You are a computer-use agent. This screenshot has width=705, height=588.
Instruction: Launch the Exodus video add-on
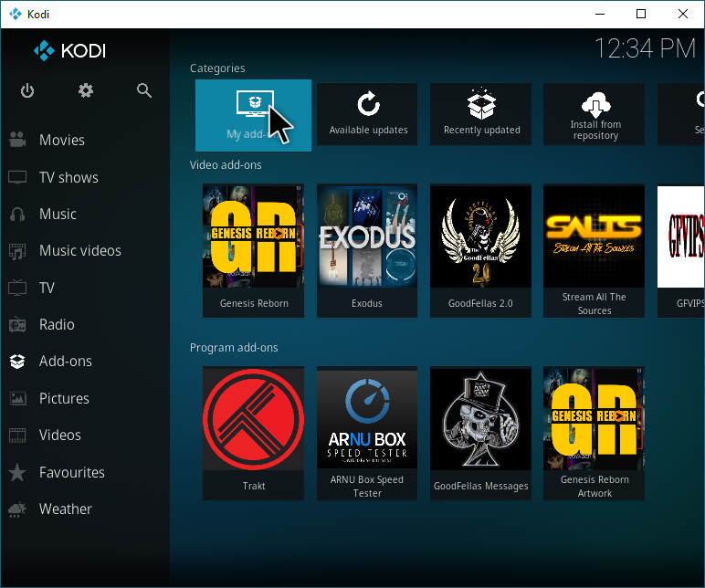(367, 251)
